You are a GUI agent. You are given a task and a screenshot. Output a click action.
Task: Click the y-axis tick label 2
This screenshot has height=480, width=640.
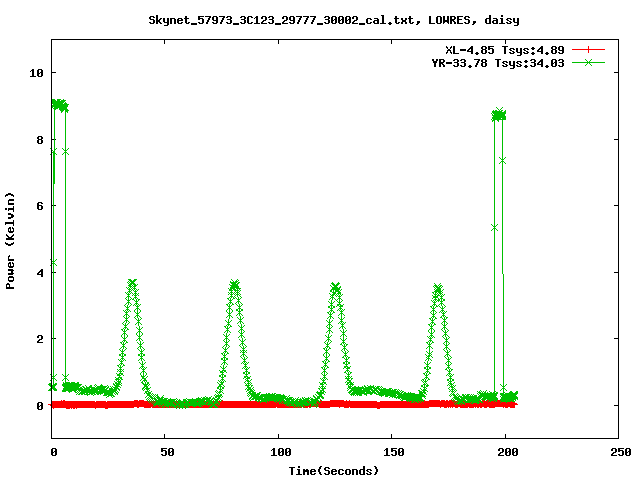40,339
